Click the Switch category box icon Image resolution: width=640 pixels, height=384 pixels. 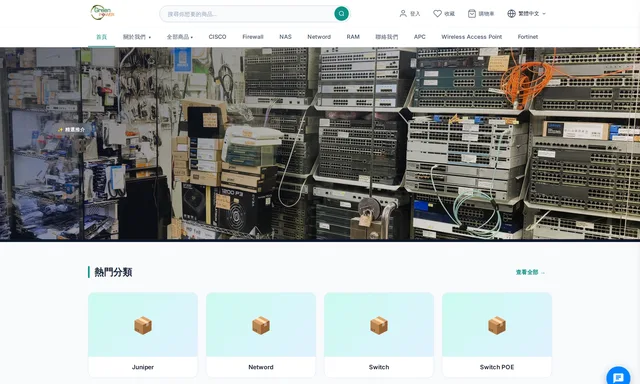pos(379,325)
